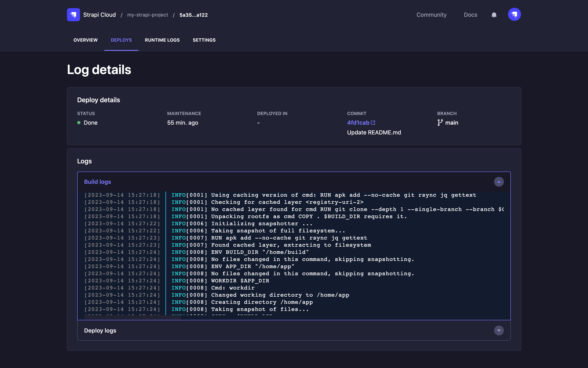Click the horizontal scrollbar in build logs

click(133, 317)
